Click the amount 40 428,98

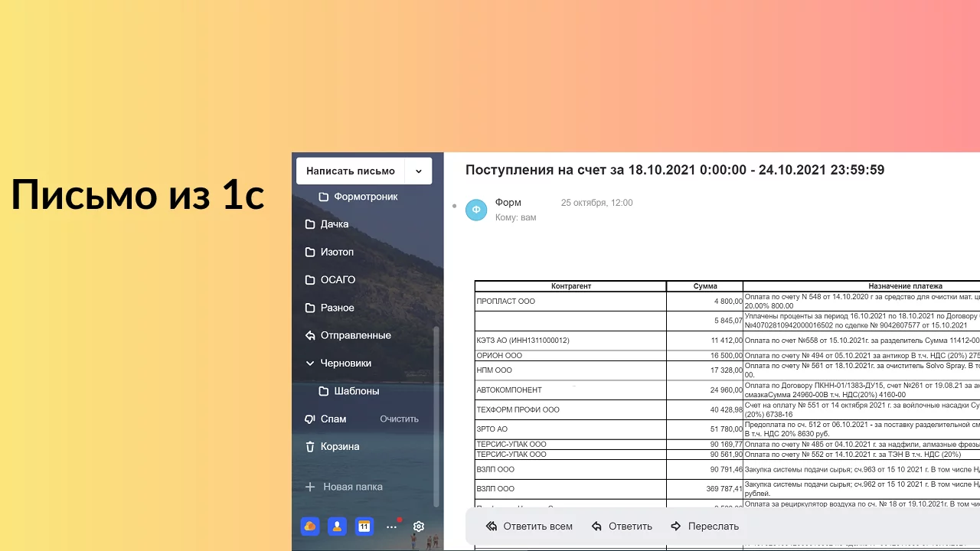(x=727, y=410)
